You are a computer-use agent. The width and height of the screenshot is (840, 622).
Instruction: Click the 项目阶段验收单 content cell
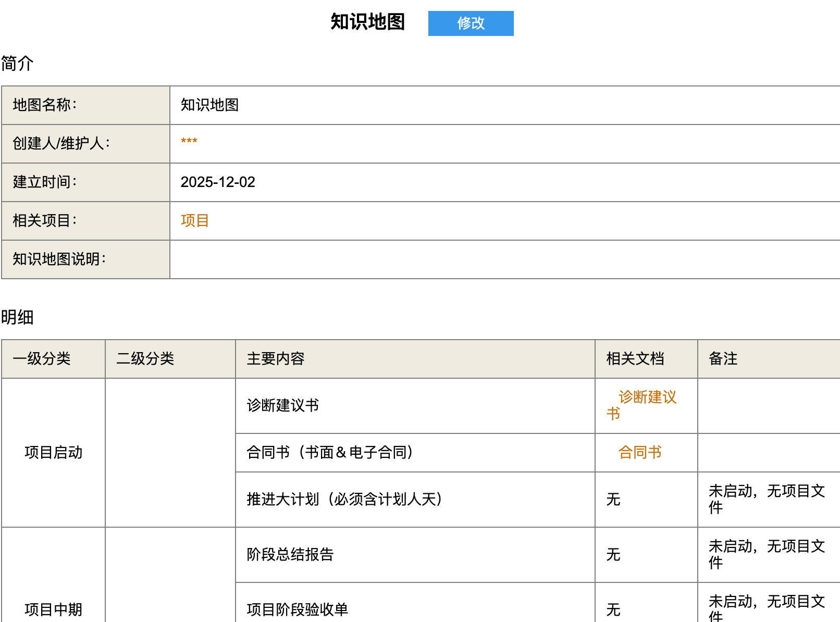pos(297,609)
